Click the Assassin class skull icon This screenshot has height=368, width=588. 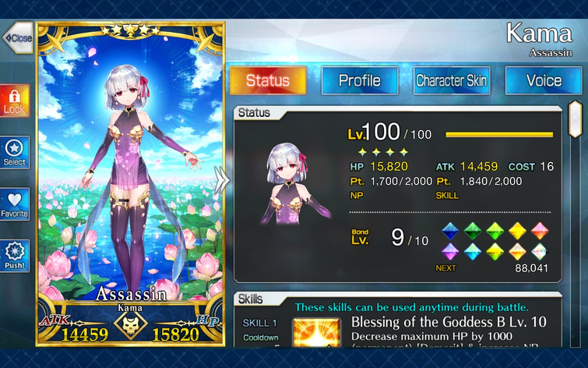130,326
